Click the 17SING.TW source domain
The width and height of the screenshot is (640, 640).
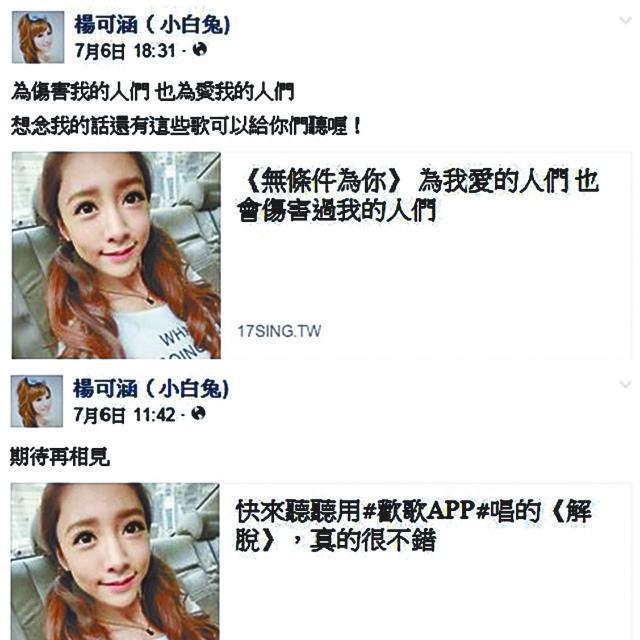(279, 331)
